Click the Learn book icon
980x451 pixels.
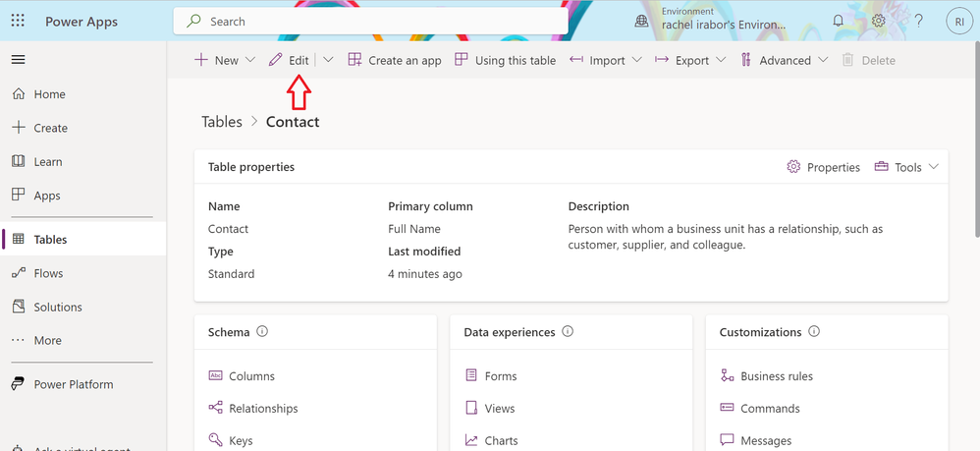pos(19,161)
